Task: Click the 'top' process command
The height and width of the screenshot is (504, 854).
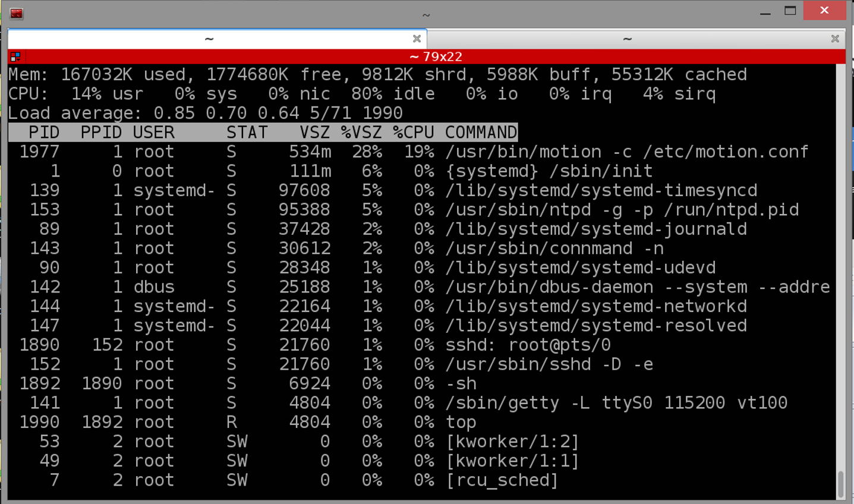Action: [461, 422]
